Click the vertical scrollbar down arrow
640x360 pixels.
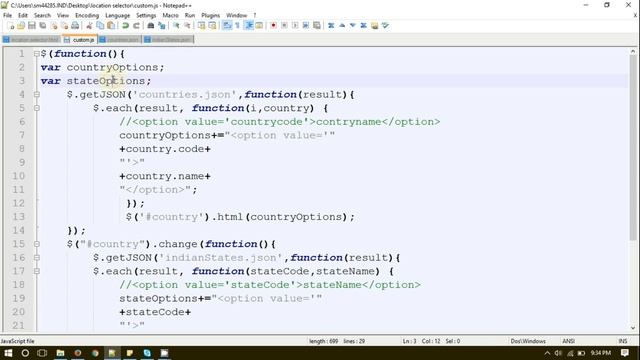633,328
